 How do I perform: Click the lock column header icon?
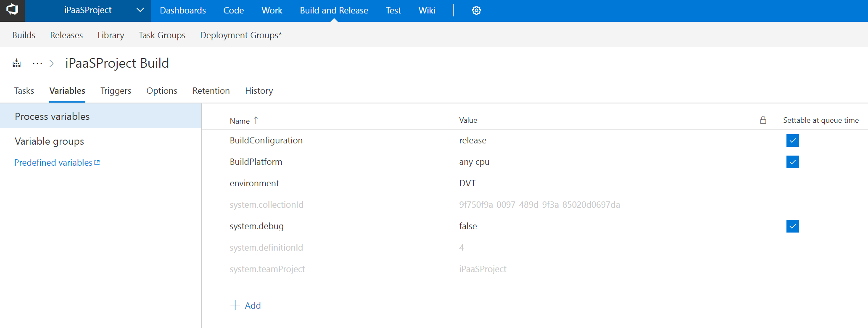click(763, 120)
